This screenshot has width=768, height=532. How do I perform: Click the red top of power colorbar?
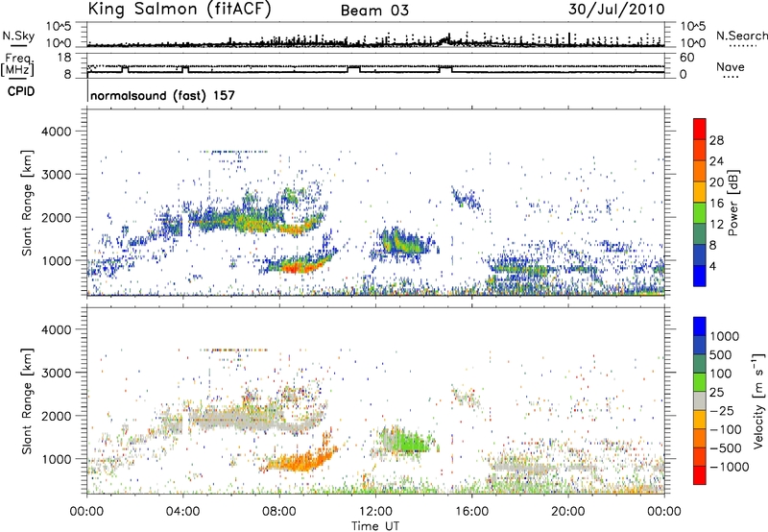700,129
